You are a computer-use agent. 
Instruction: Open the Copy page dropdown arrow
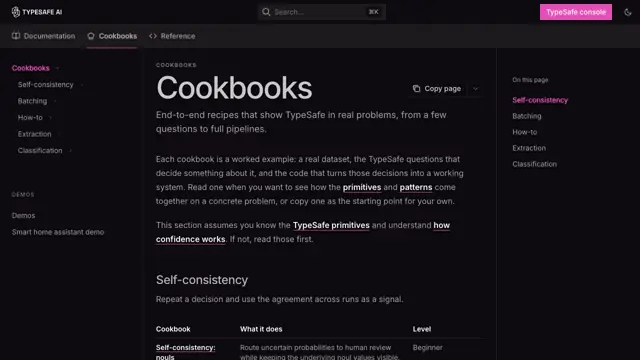475,89
